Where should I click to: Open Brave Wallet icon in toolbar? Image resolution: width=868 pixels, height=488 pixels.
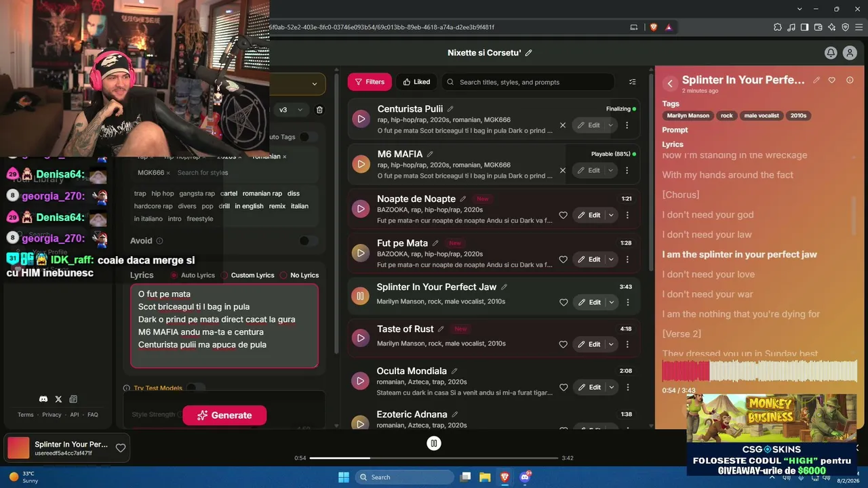coord(818,27)
